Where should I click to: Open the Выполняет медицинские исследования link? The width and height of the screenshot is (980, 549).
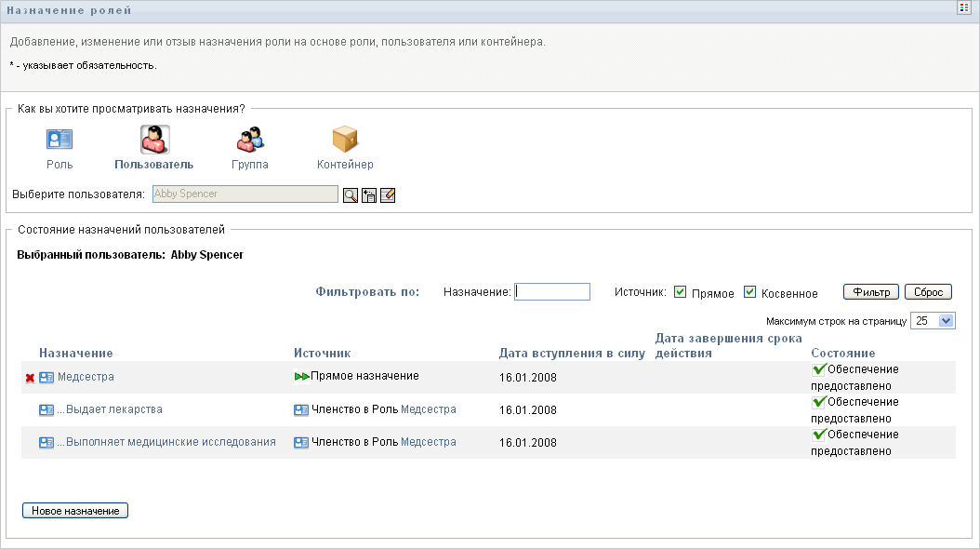pos(166,442)
